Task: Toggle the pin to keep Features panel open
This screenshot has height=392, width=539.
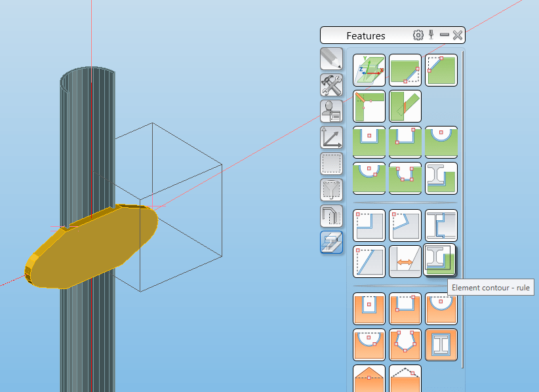Action: click(431, 35)
